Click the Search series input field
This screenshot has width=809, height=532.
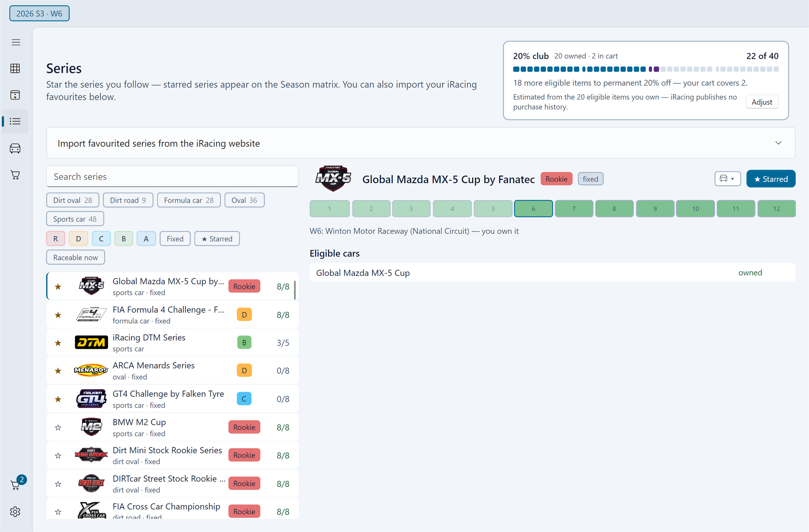point(172,176)
